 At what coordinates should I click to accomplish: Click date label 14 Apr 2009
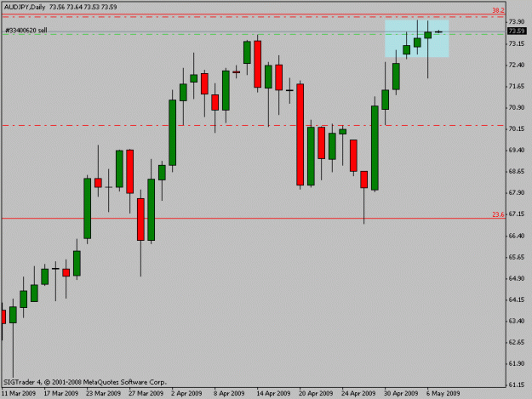(x=273, y=393)
